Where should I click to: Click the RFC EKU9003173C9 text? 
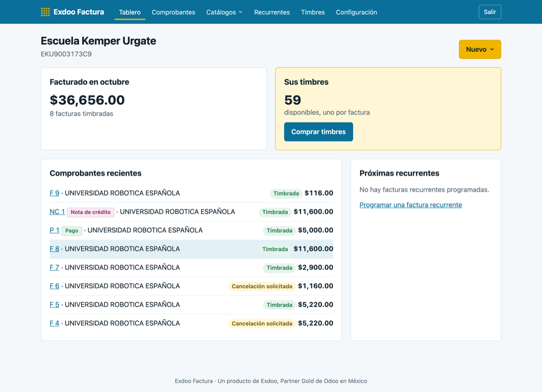(66, 54)
